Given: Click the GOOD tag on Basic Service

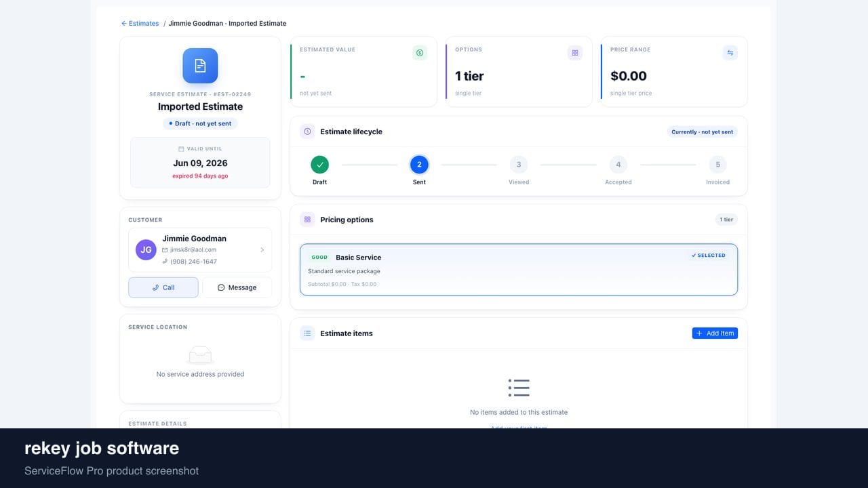Looking at the screenshot, I should tap(319, 258).
